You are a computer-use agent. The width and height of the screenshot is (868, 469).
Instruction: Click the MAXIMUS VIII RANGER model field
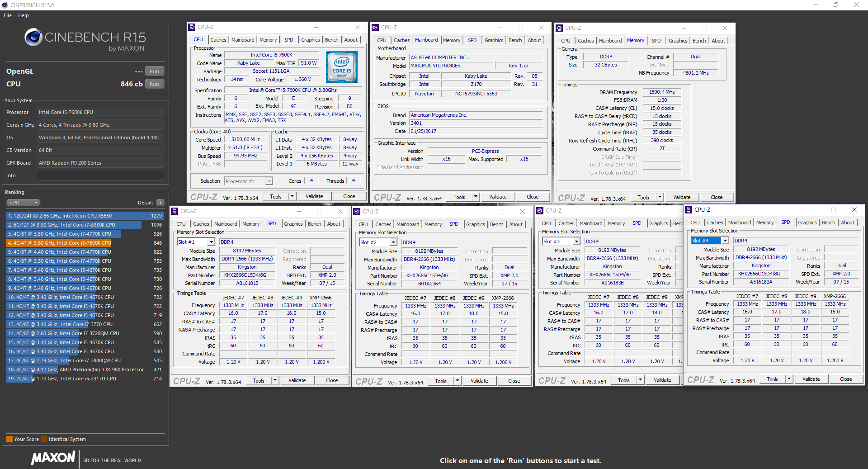451,66
